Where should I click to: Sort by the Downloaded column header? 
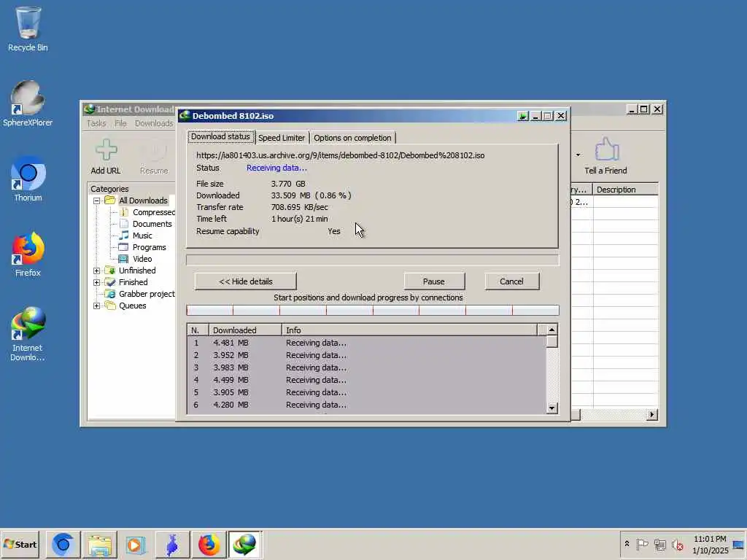coord(245,330)
